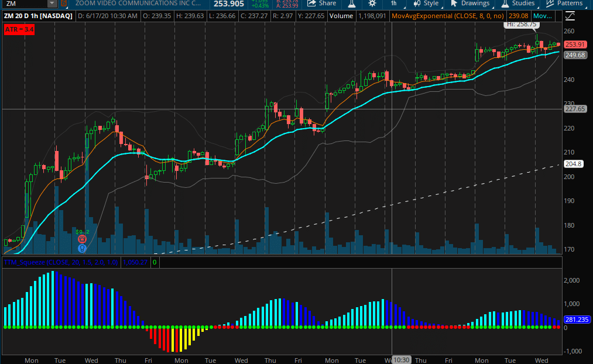593x364 pixels.
Task: Click the ATR = 3.4 label
Action: 19,29
